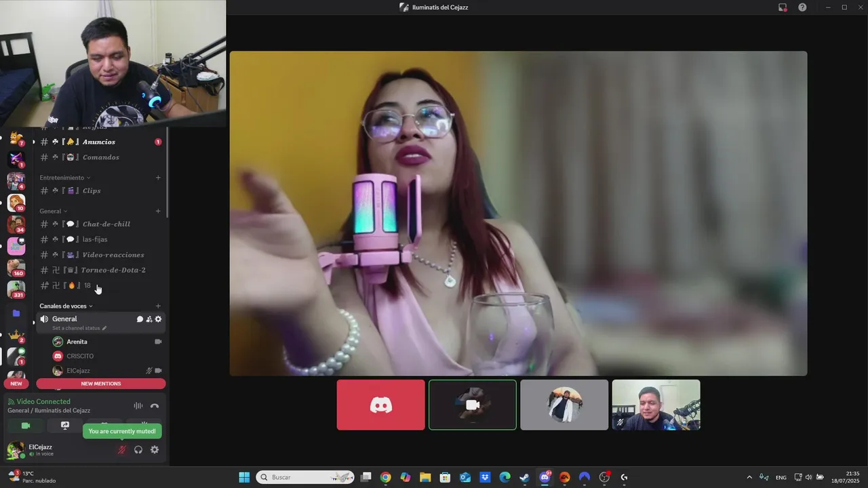Viewport: 868px width, 488px height.
Task: Jump to NEW MENTIONS pill
Action: click(101, 384)
